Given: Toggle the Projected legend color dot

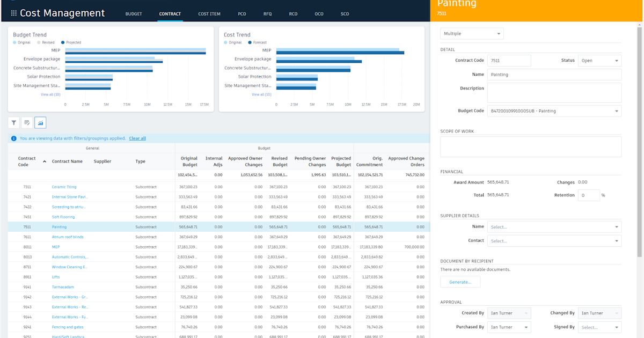Looking at the screenshot, I should pyautogui.click(x=62, y=42).
